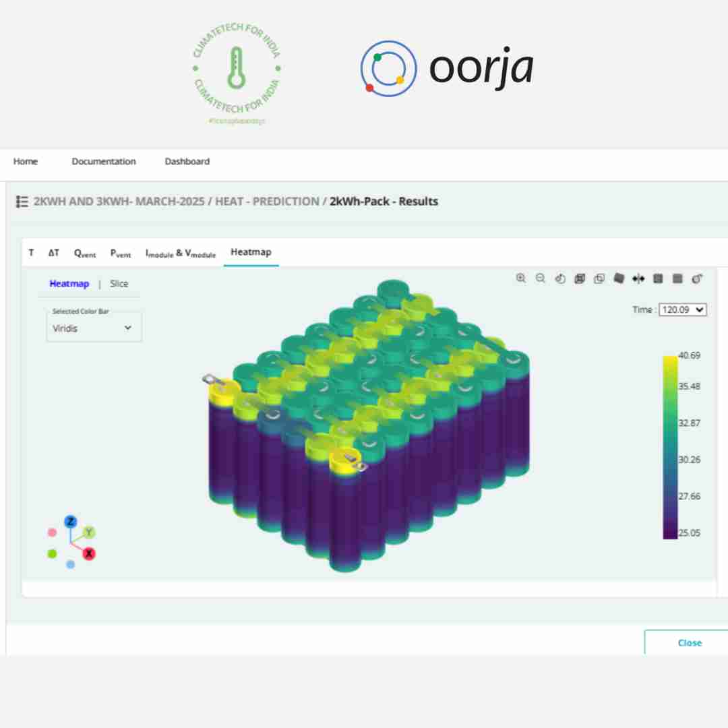Open the Imodule & Vmodule tab
Image resolution: width=728 pixels, height=728 pixels.
(180, 253)
